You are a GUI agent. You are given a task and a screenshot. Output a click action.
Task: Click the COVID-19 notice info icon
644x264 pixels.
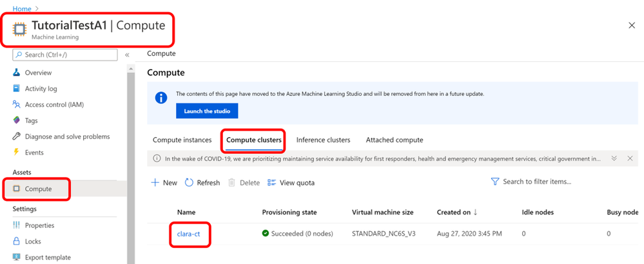pyautogui.click(x=157, y=158)
